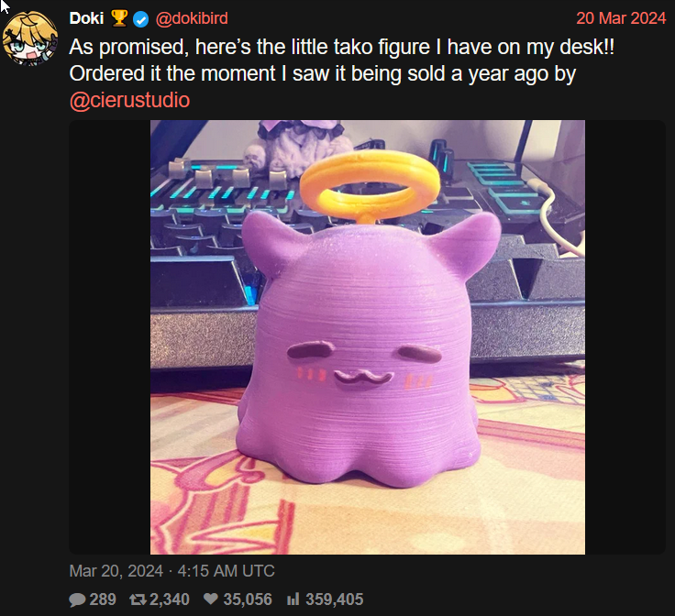This screenshot has width=675, height=616.
Task: Click the reply speech bubble icon
Action: coord(77,599)
